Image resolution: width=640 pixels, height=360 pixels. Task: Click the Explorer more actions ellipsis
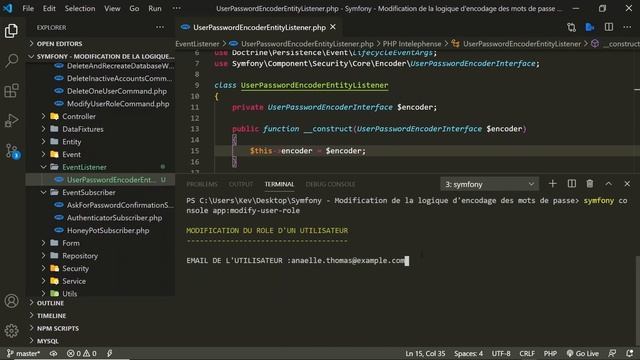(160, 27)
